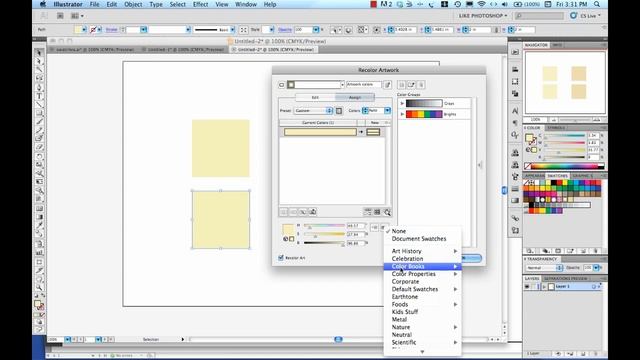Screen dimensions: 640x360
Task: Click the Opacity field in Transparency panel
Action: [587, 268]
